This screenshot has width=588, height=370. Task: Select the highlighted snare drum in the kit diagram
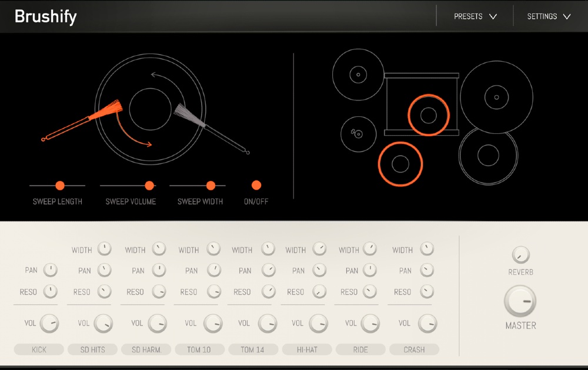coord(428,116)
